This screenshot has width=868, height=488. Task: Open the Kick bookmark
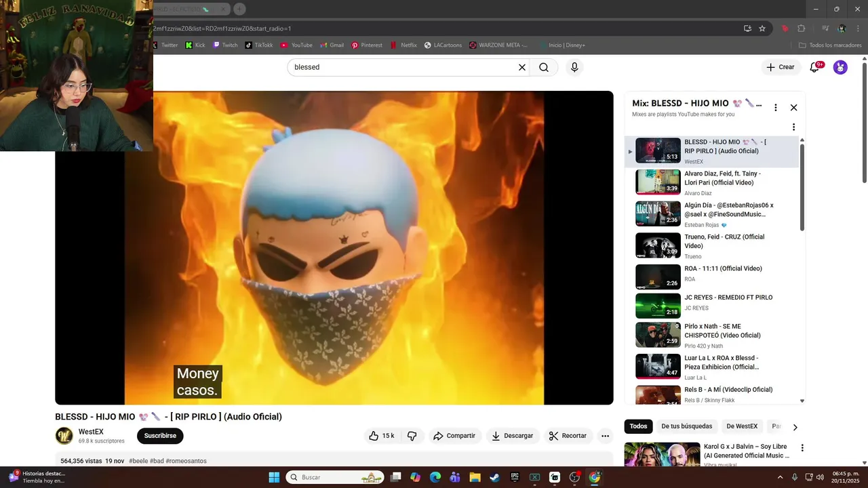pyautogui.click(x=195, y=45)
